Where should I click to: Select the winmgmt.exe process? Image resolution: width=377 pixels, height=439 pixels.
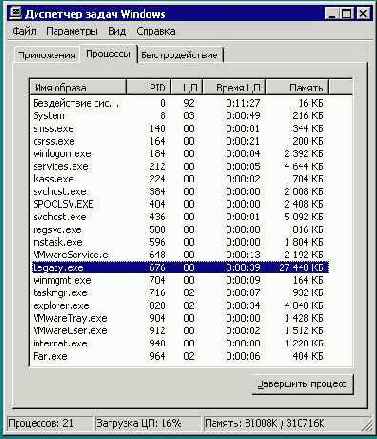coord(180,280)
